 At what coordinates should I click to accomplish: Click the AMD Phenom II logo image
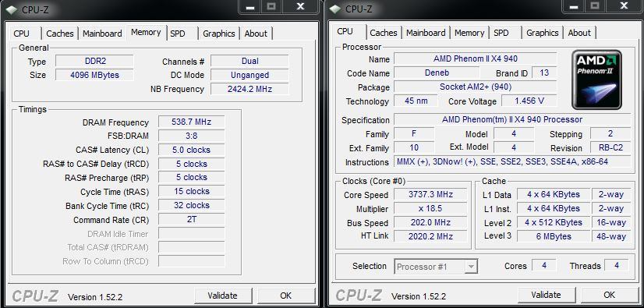596,80
